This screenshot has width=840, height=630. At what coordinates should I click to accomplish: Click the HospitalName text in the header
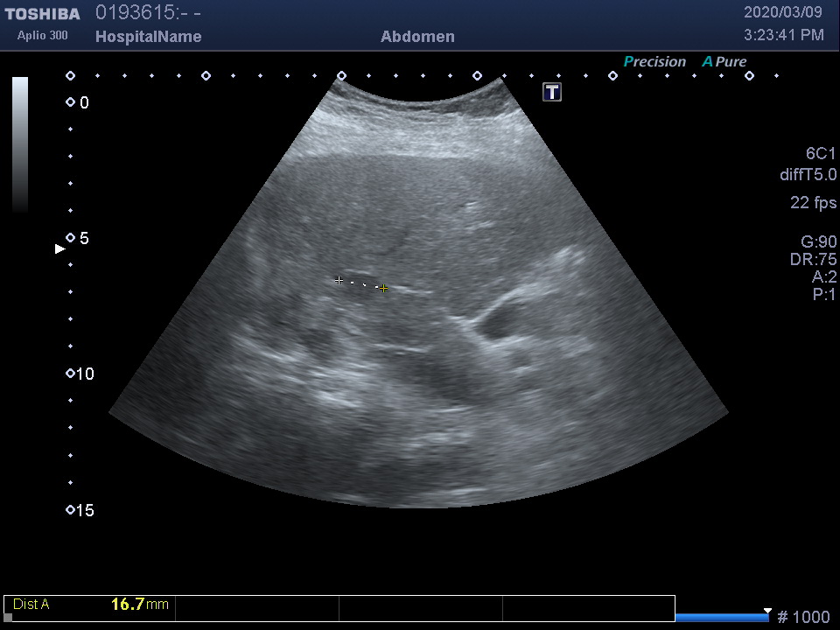(148, 37)
